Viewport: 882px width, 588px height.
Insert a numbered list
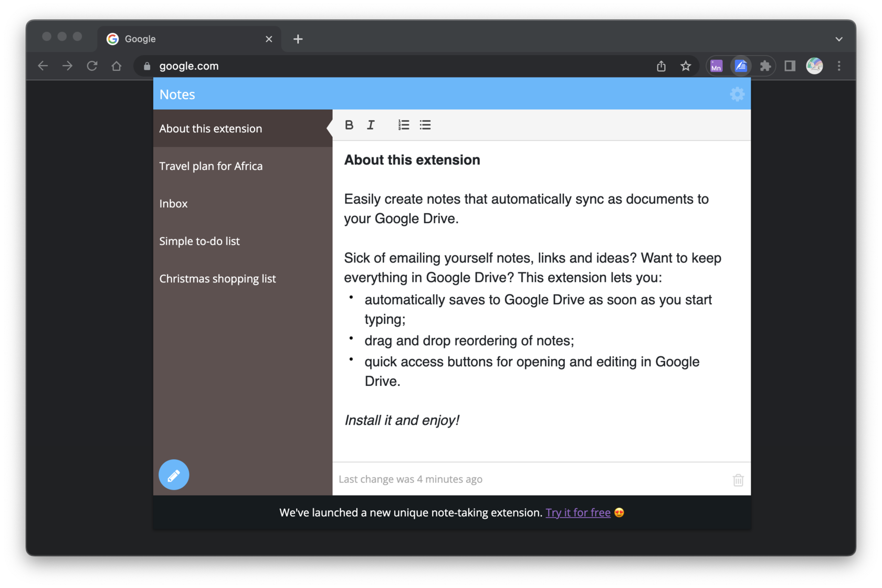(403, 125)
